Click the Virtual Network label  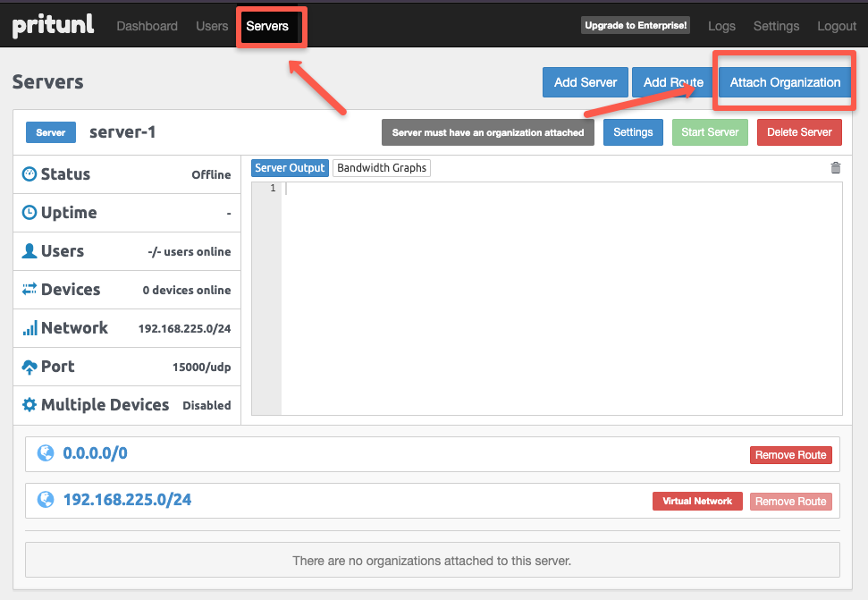tap(697, 502)
